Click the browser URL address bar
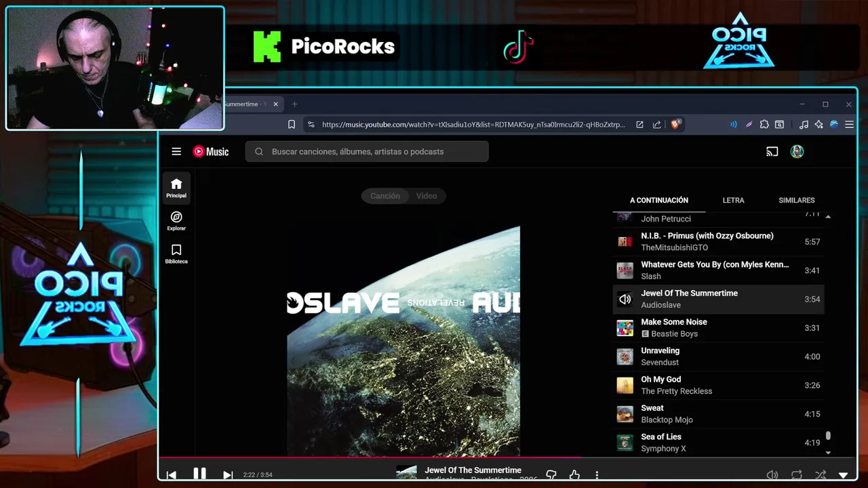The height and width of the screenshot is (488, 868). pos(473,125)
